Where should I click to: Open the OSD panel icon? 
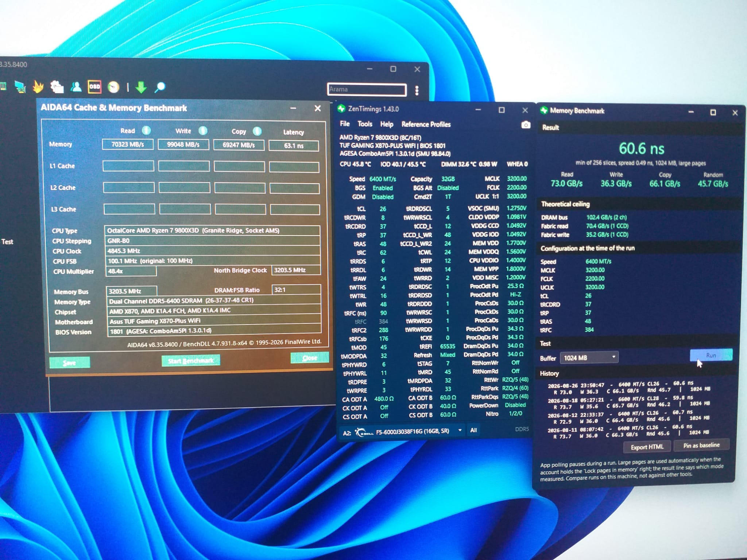point(94,87)
